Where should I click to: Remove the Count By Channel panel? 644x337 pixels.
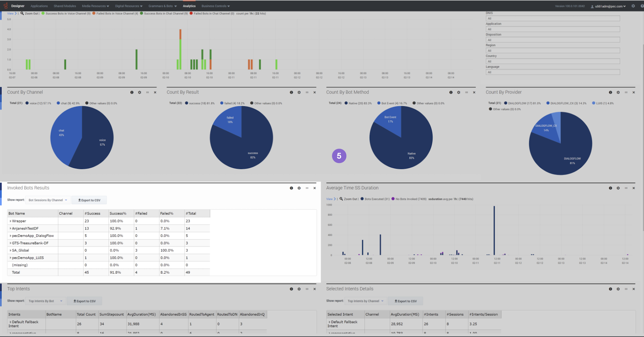[155, 92]
